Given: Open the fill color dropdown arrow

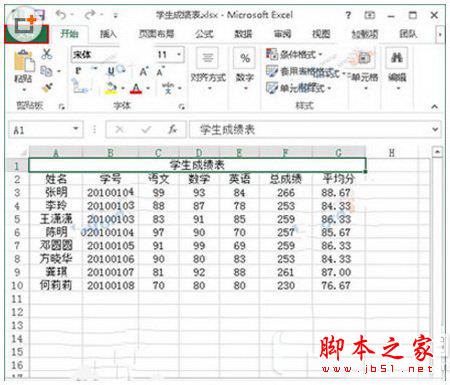Looking at the screenshot, I should click(123, 89).
